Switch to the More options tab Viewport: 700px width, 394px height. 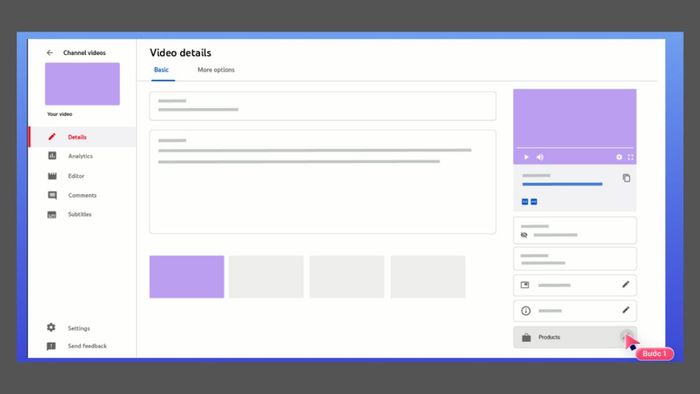pos(216,70)
